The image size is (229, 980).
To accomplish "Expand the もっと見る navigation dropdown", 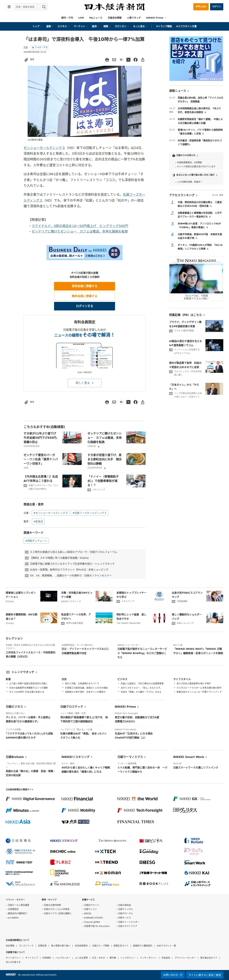I will 140,26.
